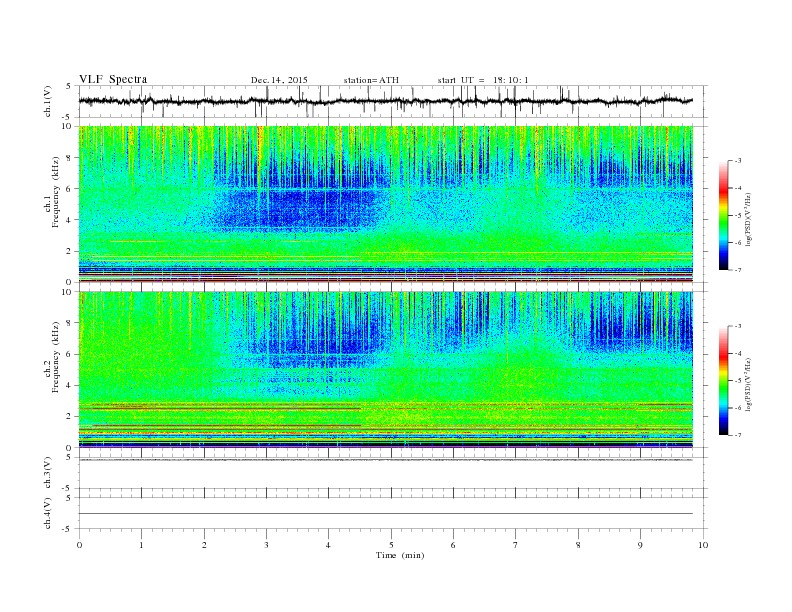The height and width of the screenshot is (612, 792).
Task: Click the "4" tick on the time axis
Action: 328,545
